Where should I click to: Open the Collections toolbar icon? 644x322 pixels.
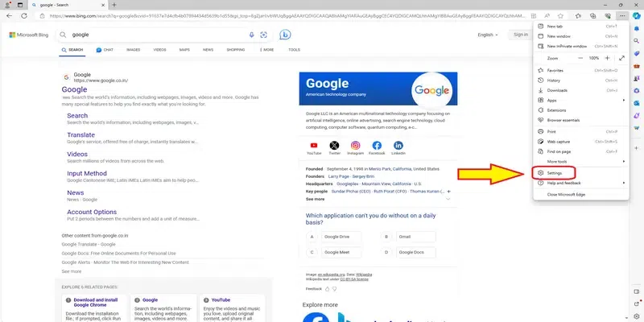pyautogui.click(x=592, y=16)
